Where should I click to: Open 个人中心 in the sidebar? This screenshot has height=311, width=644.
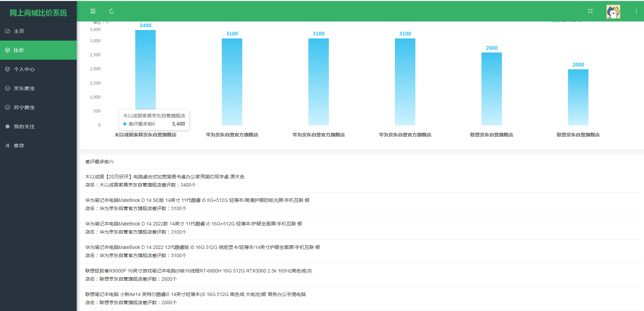point(38,69)
